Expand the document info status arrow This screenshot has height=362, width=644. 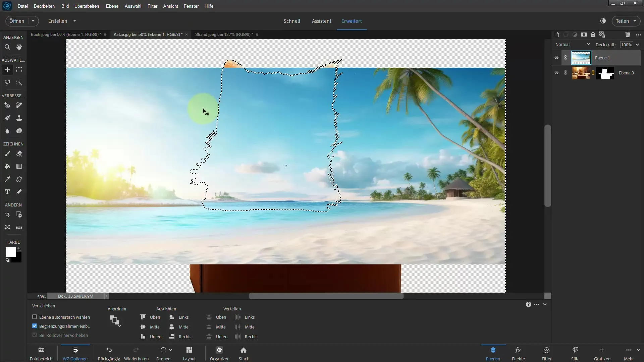click(x=106, y=296)
